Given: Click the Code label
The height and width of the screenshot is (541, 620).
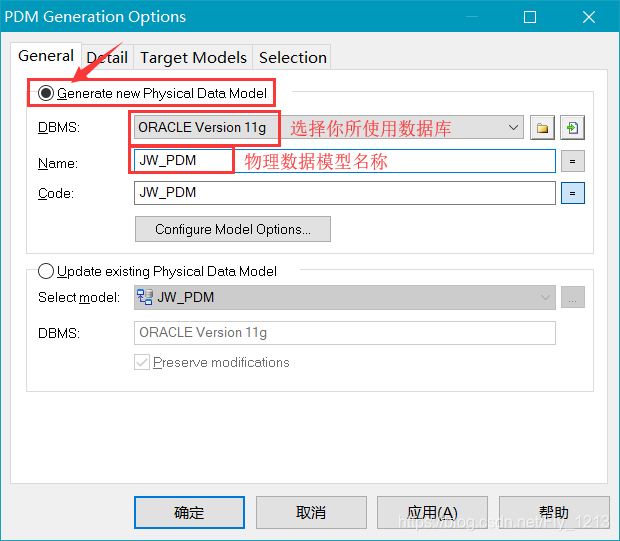Looking at the screenshot, I should coord(56,193).
